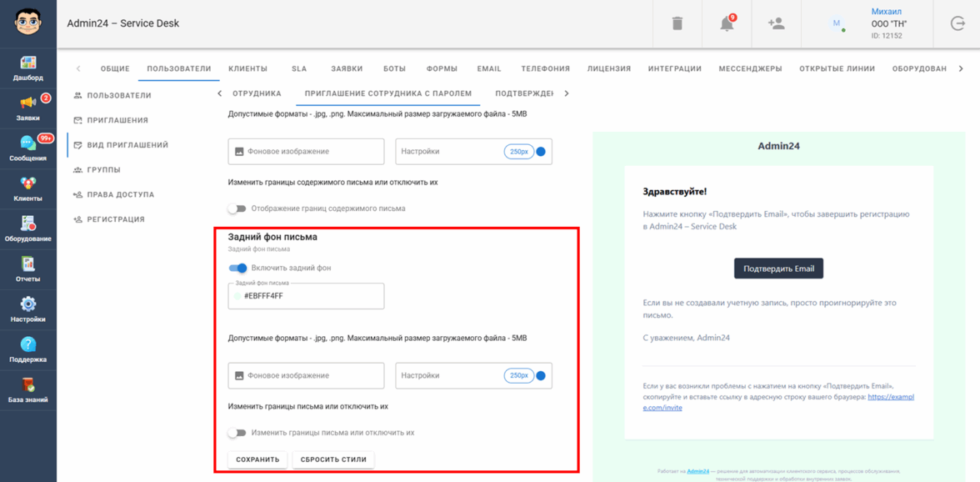Click the avatar logo at top left
980x482 pixels.
pos(28,23)
